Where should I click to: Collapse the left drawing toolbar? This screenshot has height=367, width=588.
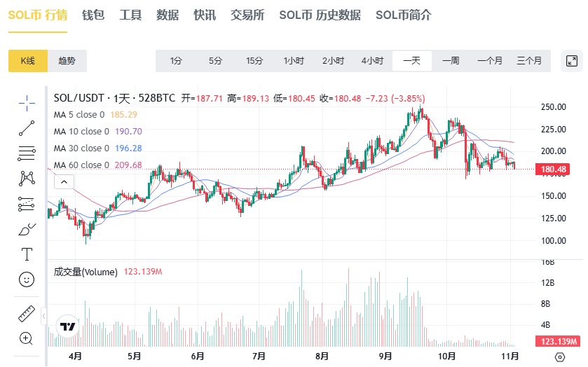click(x=43, y=317)
